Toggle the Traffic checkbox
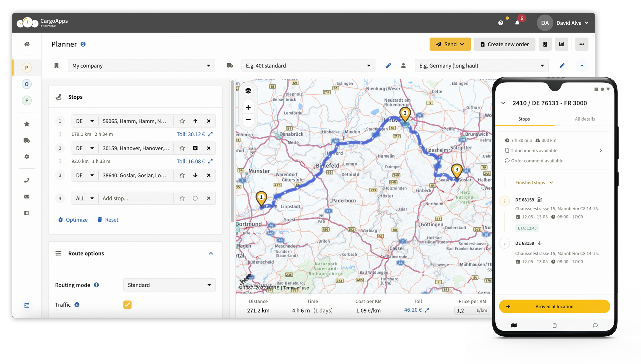 click(x=127, y=305)
